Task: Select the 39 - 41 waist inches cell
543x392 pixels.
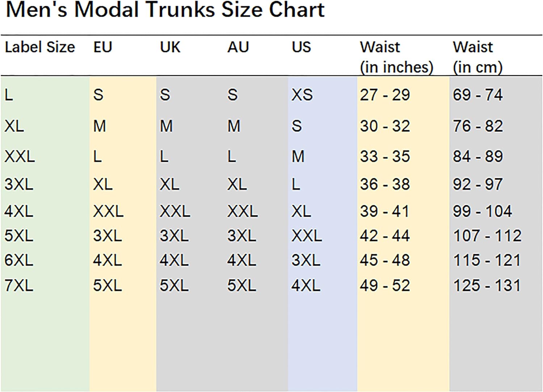Action: click(x=384, y=212)
